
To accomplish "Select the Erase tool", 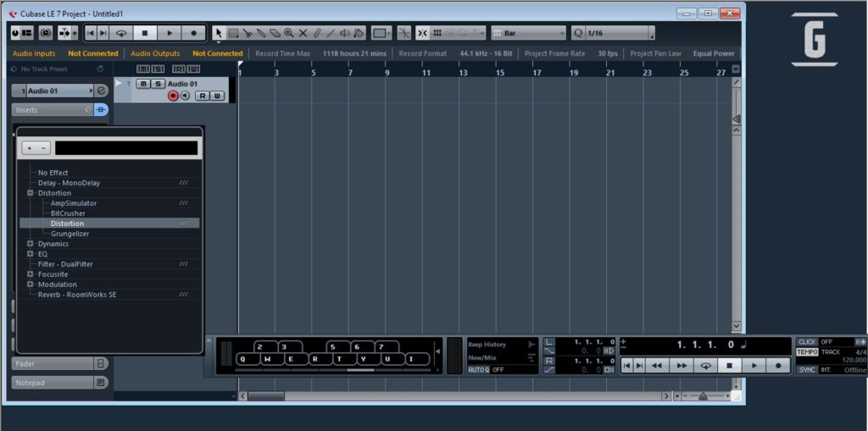I will [x=275, y=33].
